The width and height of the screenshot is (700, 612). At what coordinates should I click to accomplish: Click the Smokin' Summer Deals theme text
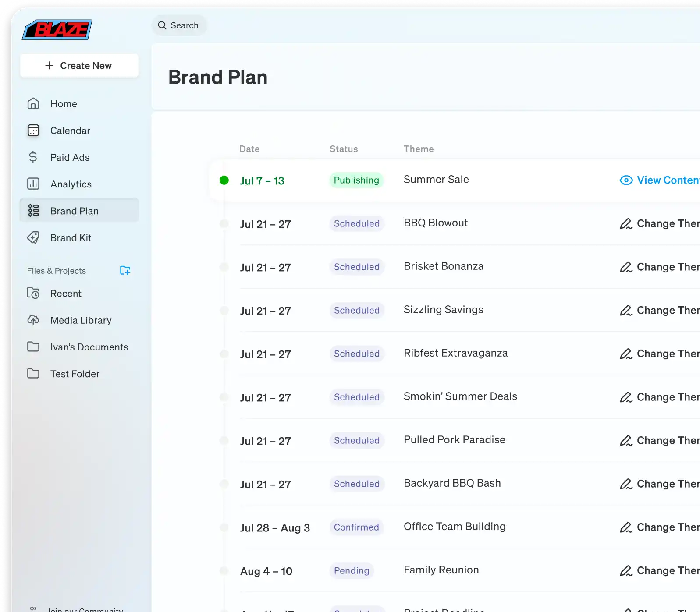460,396
